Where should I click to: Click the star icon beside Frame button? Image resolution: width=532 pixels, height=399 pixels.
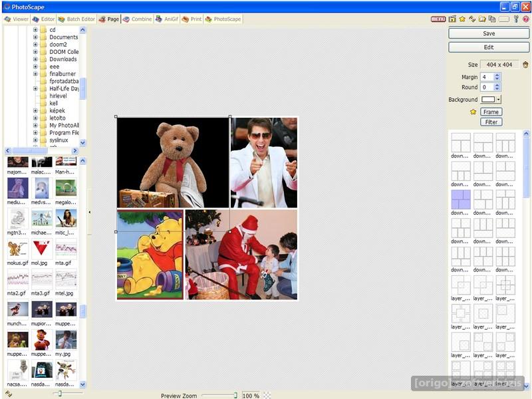[473, 112]
